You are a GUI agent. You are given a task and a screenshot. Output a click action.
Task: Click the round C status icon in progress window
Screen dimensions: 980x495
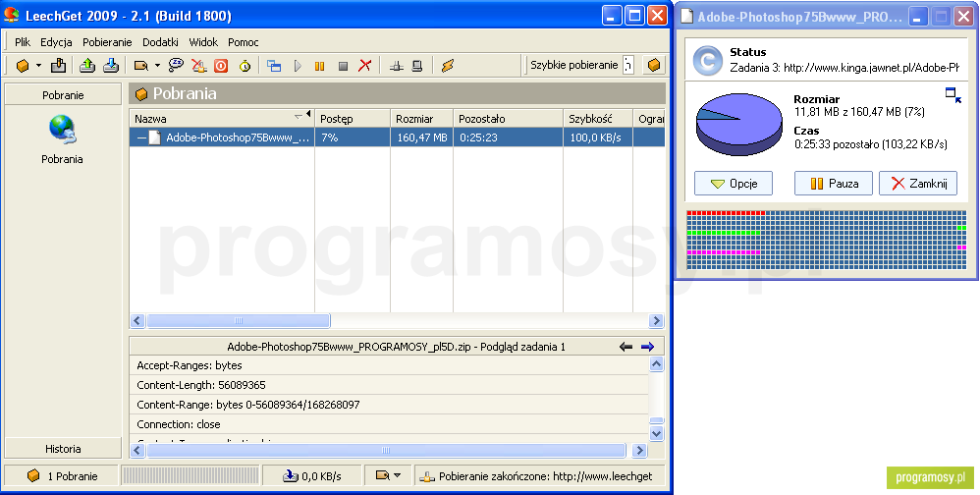coord(707,61)
